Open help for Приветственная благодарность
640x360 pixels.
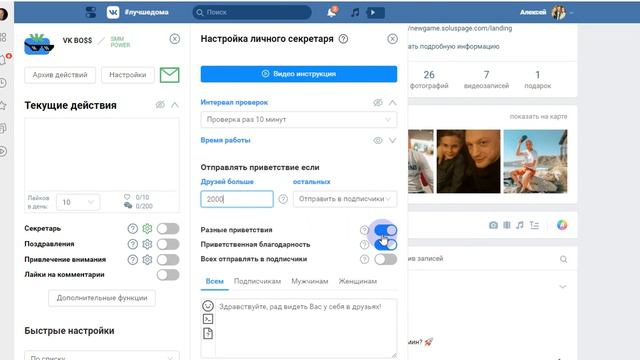pos(364,244)
